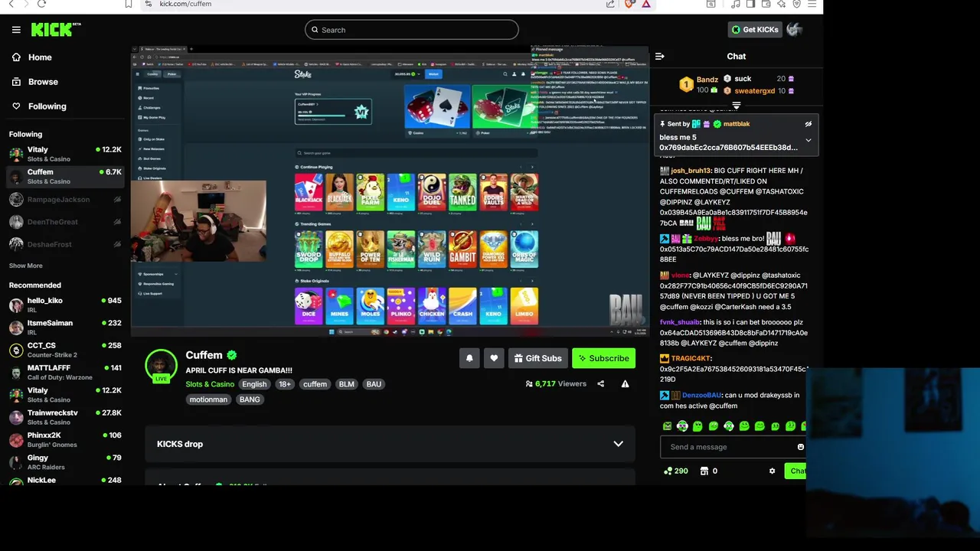Screen dimensions: 980x551
Task: Focus the Send a message field
Action: (x=731, y=447)
